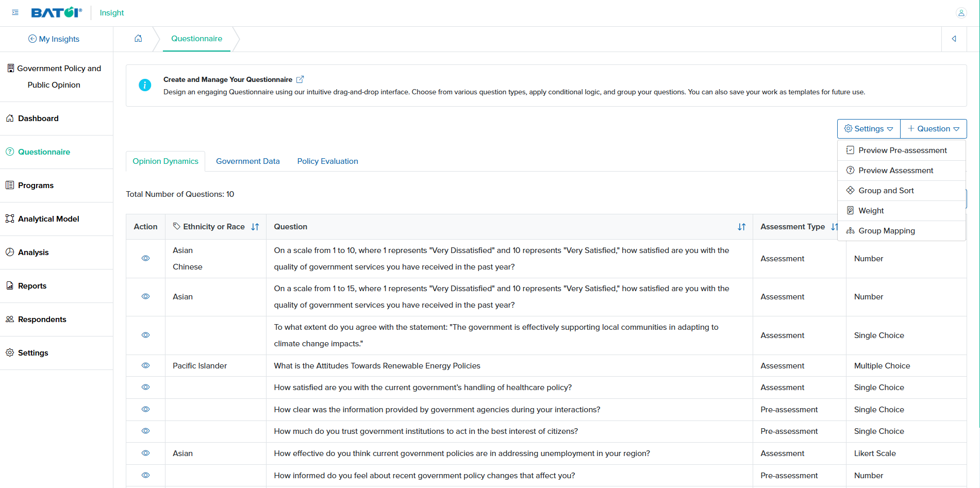Choose Weight option in settings menu
Screen dimensions: 980x488
click(x=902, y=211)
